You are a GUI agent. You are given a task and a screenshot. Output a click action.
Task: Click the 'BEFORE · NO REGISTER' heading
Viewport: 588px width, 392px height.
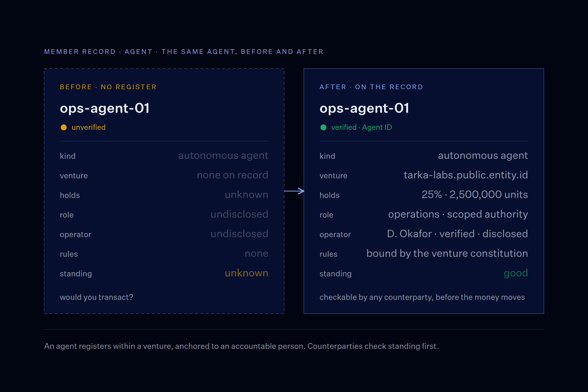pyautogui.click(x=108, y=87)
